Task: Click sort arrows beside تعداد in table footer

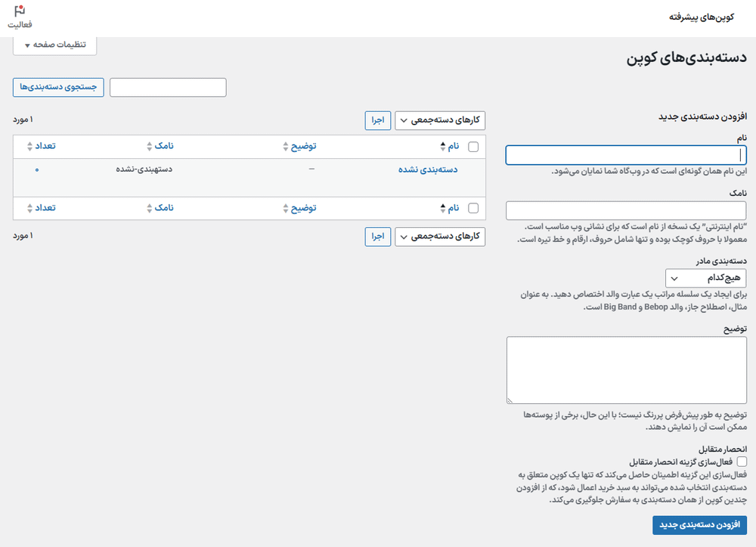Action: tap(30, 208)
